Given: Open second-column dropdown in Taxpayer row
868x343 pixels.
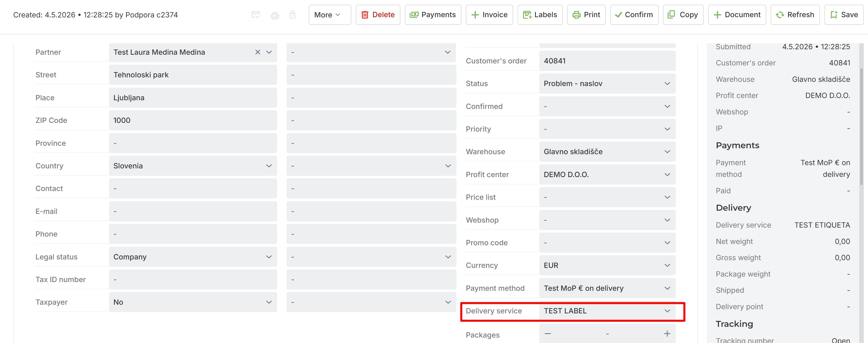Looking at the screenshot, I should (371, 302).
